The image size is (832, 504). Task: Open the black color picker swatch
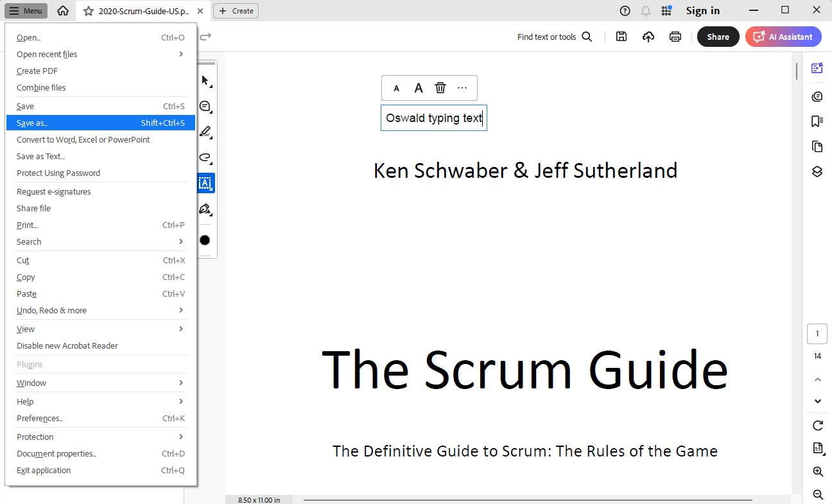[x=205, y=240]
